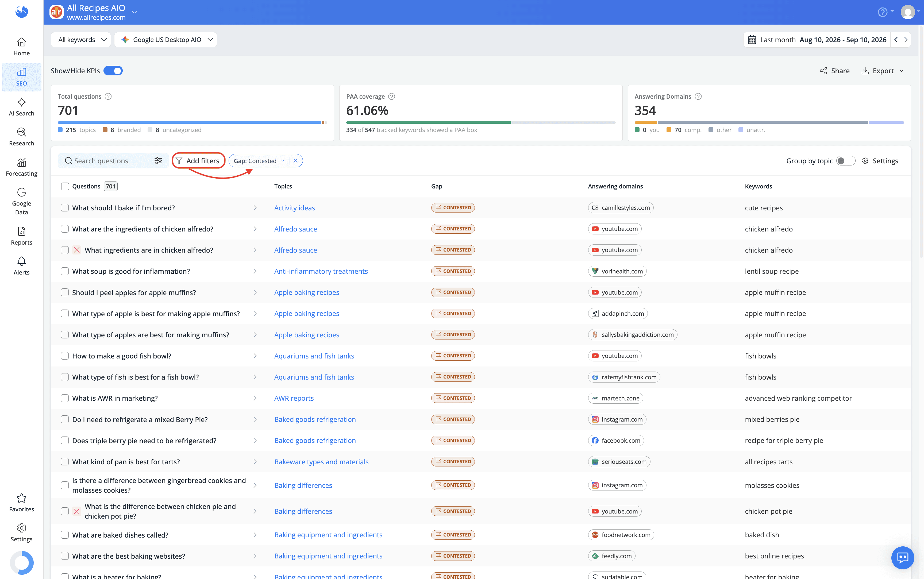Open the Export dropdown
This screenshot has width=924, height=579.
point(883,71)
